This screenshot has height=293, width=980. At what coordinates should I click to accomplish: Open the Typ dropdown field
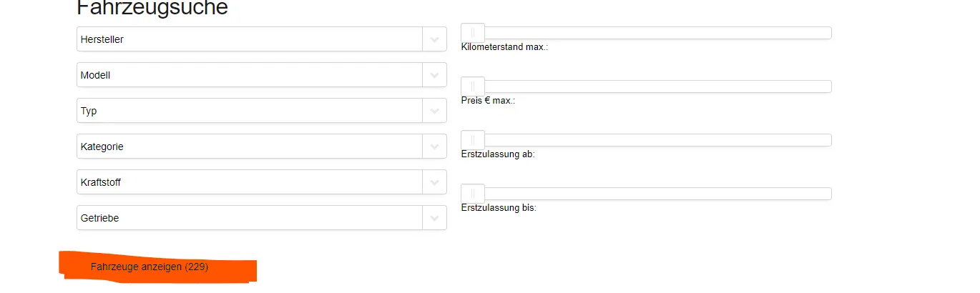262,111
